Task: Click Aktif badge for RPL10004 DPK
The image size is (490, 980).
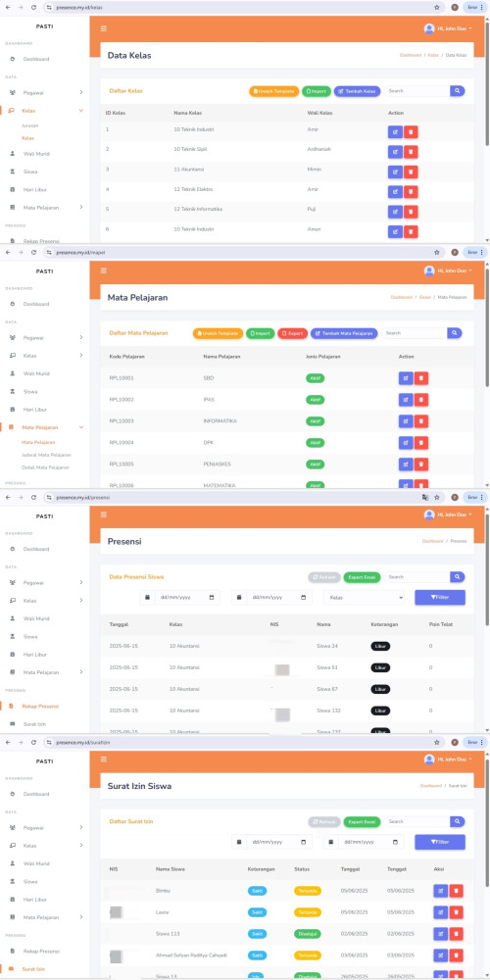Action: click(x=315, y=443)
